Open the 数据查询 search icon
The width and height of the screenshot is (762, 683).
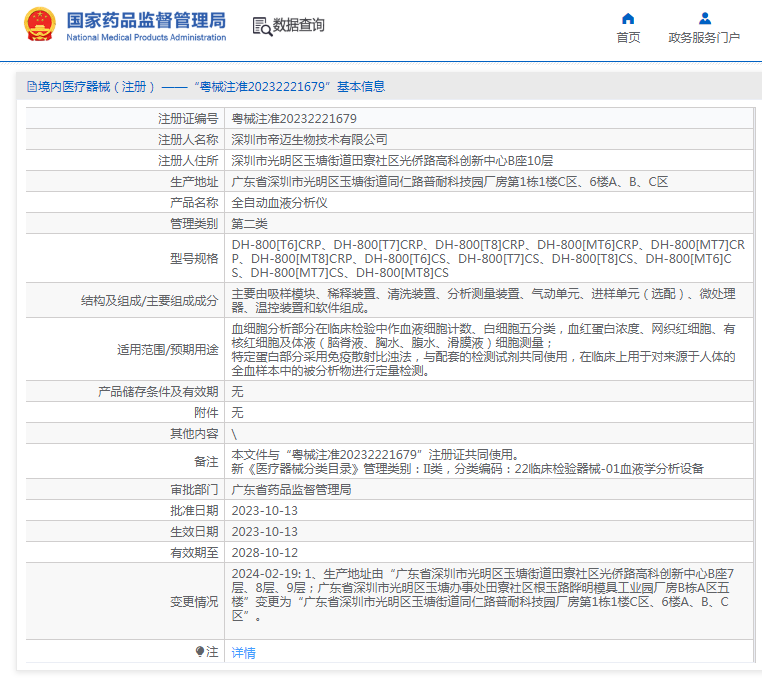[x=262, y=26]
